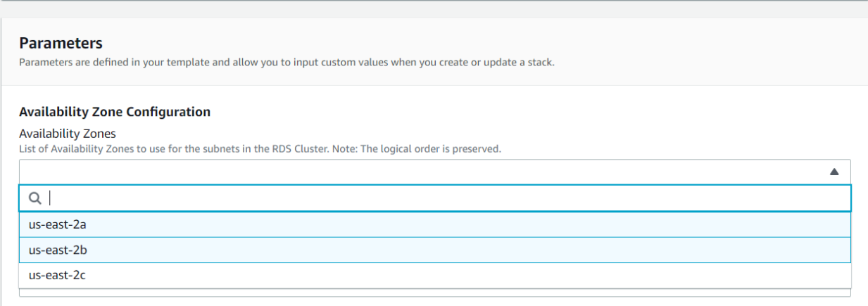Collapse the Availability Zones dropdown arrow
The height and width of the screenshot is (306, 868).
point(834,172)
